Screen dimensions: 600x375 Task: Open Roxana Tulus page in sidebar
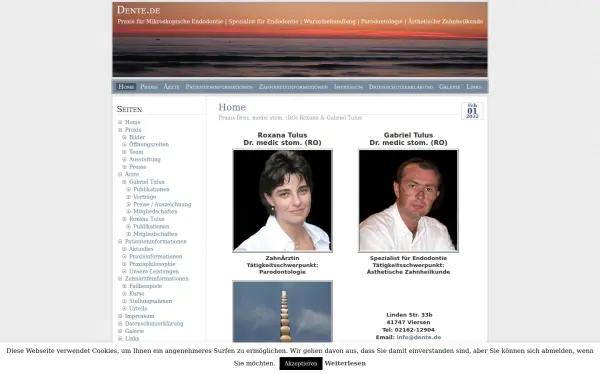[x=147, y=219]
